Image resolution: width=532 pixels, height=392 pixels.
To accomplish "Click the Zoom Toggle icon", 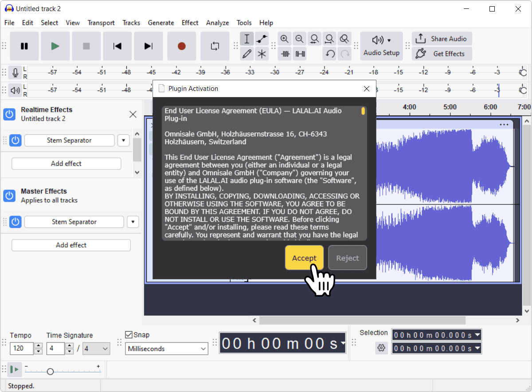I will coord(344,39).
